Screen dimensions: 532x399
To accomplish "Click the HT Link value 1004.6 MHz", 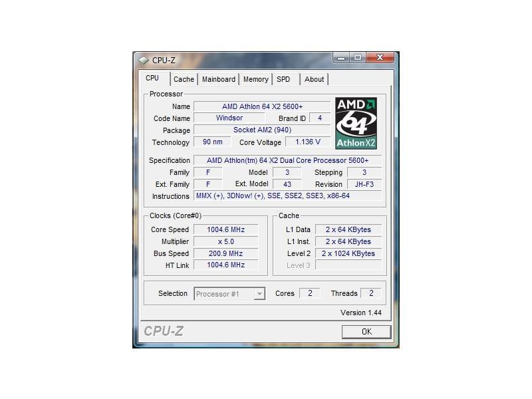I will pos(225,265).
